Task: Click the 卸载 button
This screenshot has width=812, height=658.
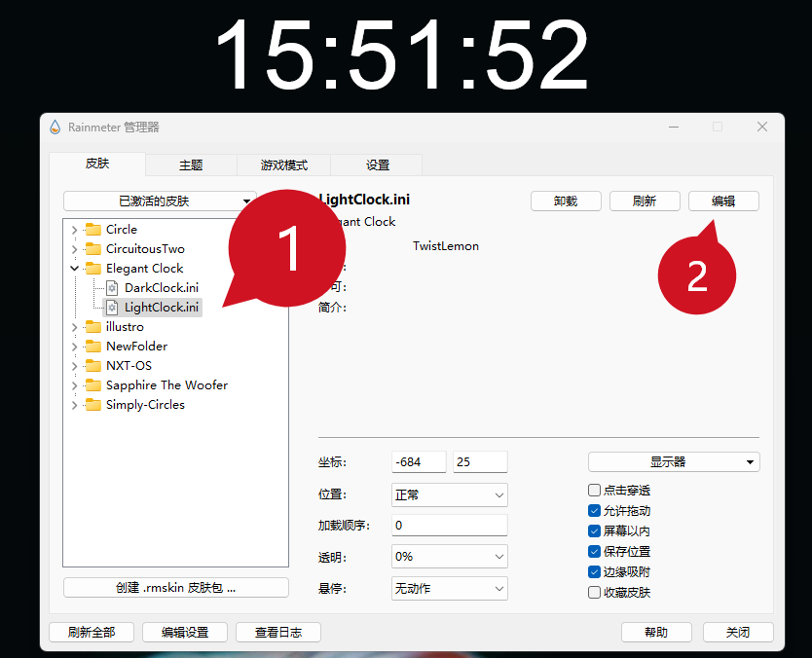Action: click(x=566, y=201)
